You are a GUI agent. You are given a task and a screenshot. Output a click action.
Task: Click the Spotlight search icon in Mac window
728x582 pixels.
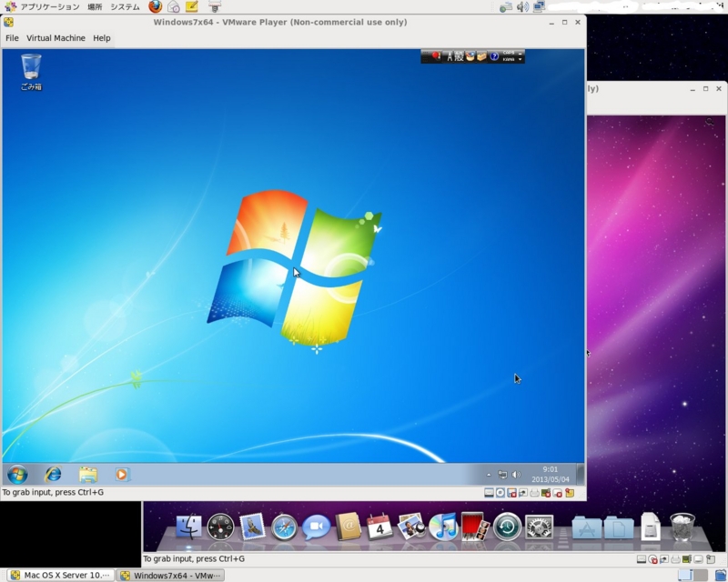coord(710,122)
